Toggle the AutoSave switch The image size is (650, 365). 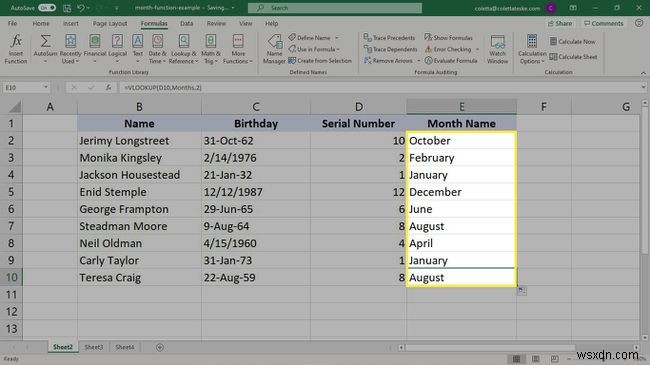click(47, 8)
